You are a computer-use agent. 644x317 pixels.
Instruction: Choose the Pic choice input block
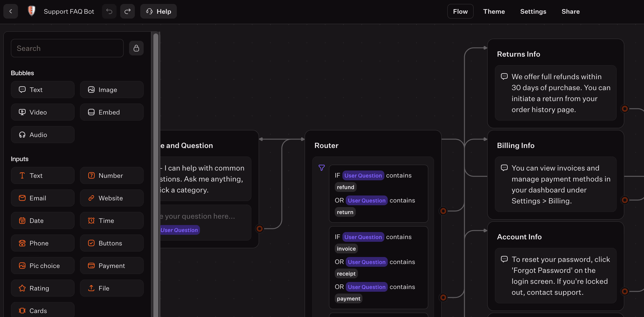pyautogui.click(x=43, y=266)
